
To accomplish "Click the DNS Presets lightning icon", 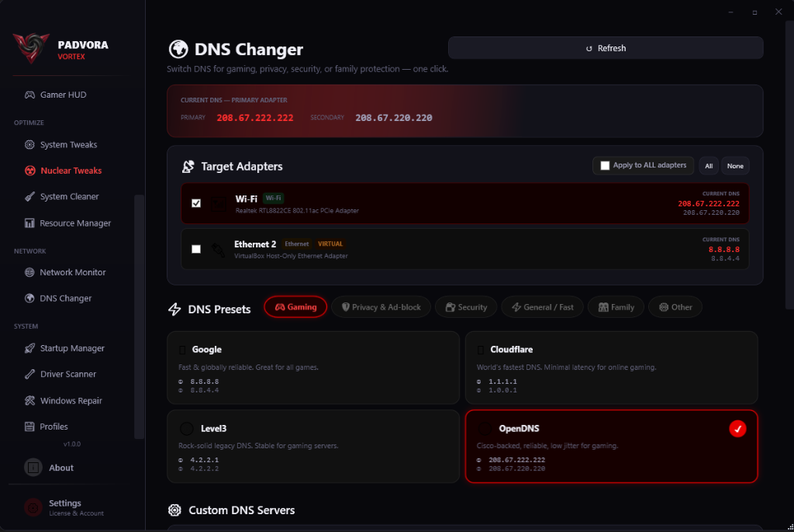I will 174,309.
